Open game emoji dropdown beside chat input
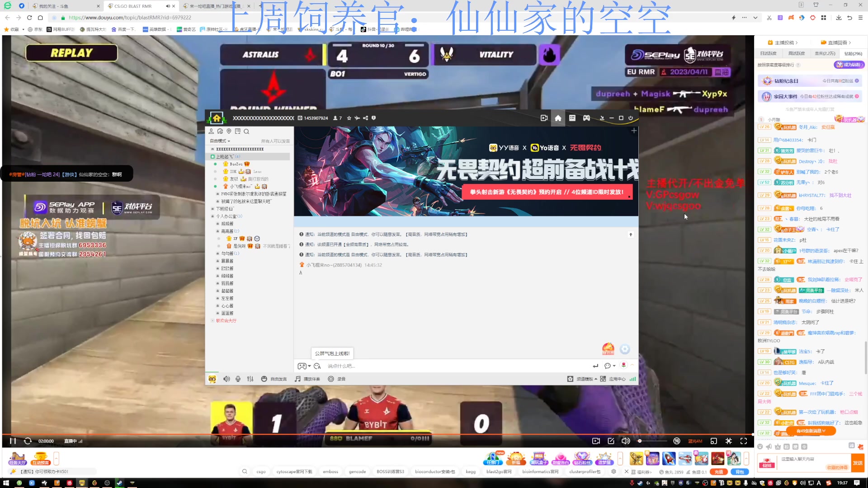 coord(304,366)
